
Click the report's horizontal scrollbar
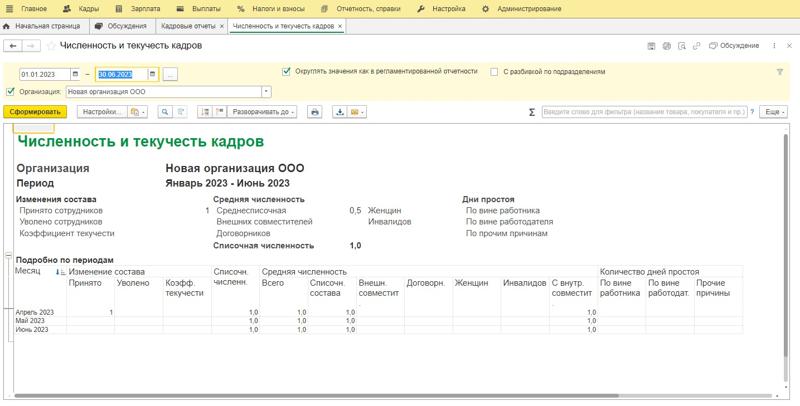tap(316, 395)
